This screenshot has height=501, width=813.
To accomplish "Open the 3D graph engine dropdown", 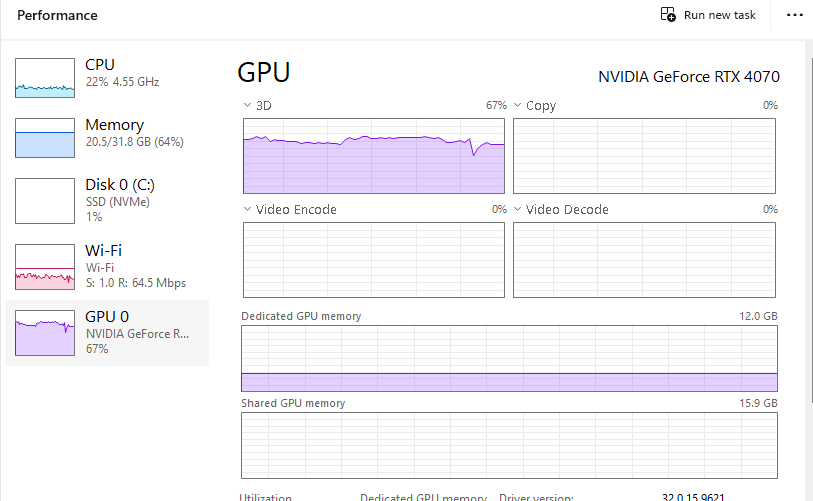I will [x=248, y=105].
